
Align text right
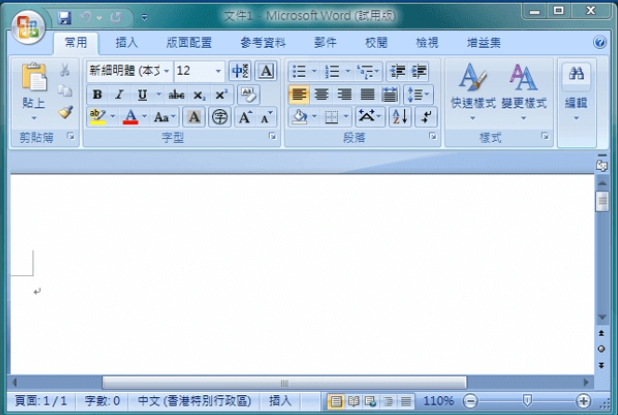coord(344,95)
